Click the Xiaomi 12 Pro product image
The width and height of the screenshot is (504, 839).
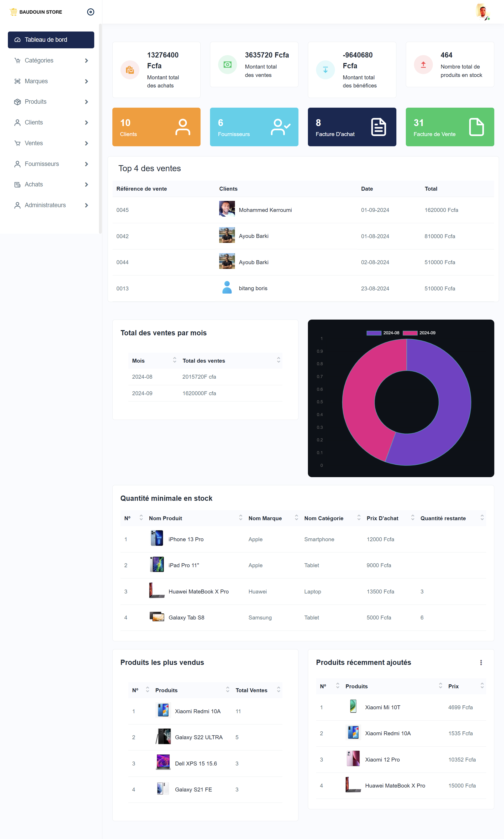pos(353,758)
